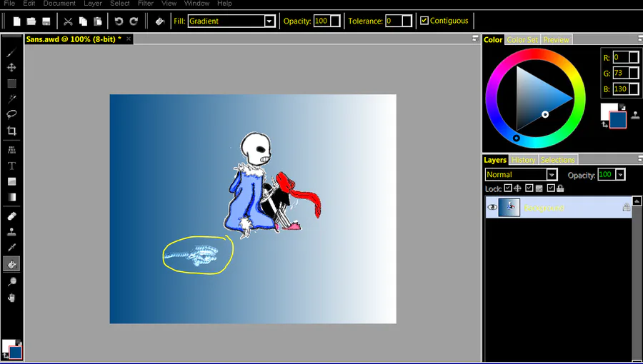Switch to the Color Set tab
Image resolution: width=643 pixels, height=364 pixels.
(522, 40)
